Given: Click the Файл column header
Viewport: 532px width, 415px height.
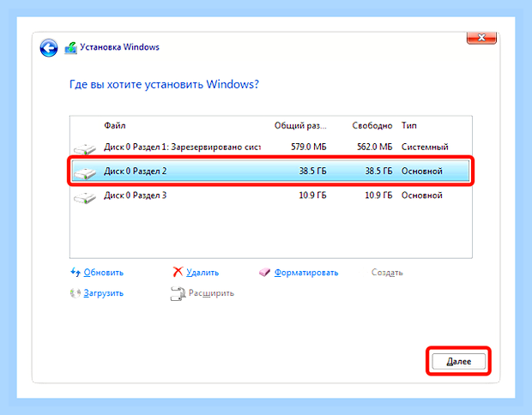Looking at the screenshot, I should coord(115,126).
